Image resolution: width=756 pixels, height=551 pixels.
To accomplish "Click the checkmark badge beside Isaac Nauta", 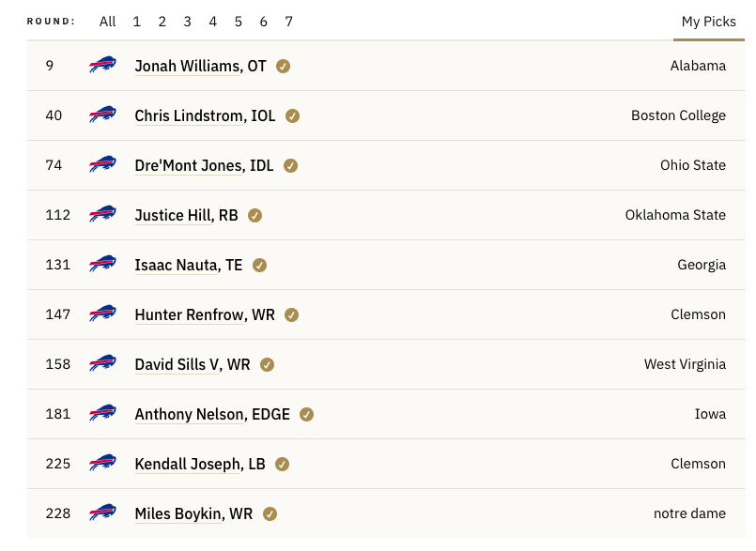I will click(259, 265).
